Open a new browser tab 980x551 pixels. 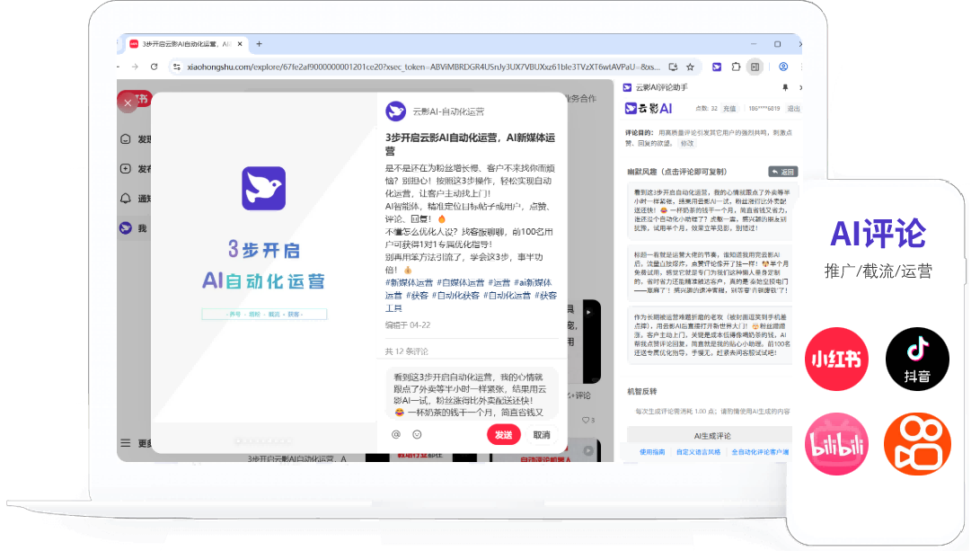click(260, 43)
